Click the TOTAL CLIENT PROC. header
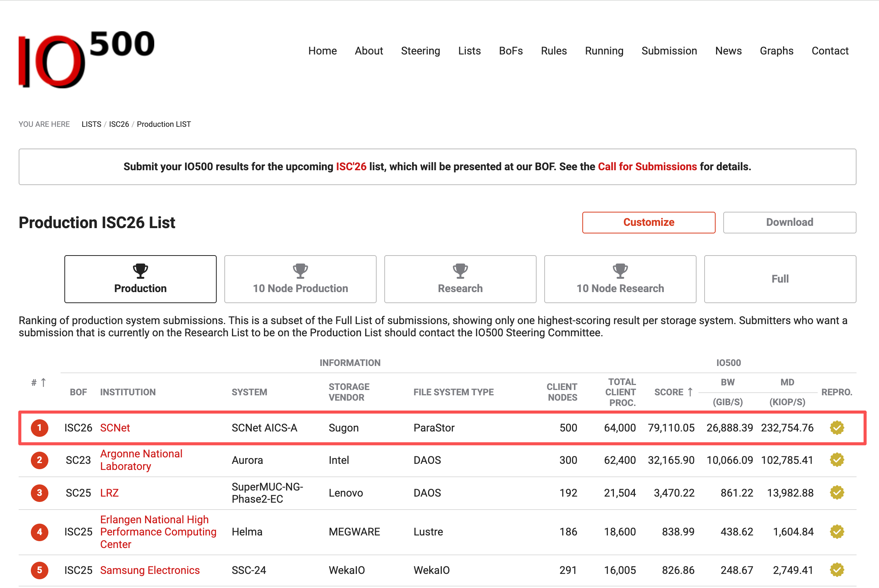 (621, 392)
